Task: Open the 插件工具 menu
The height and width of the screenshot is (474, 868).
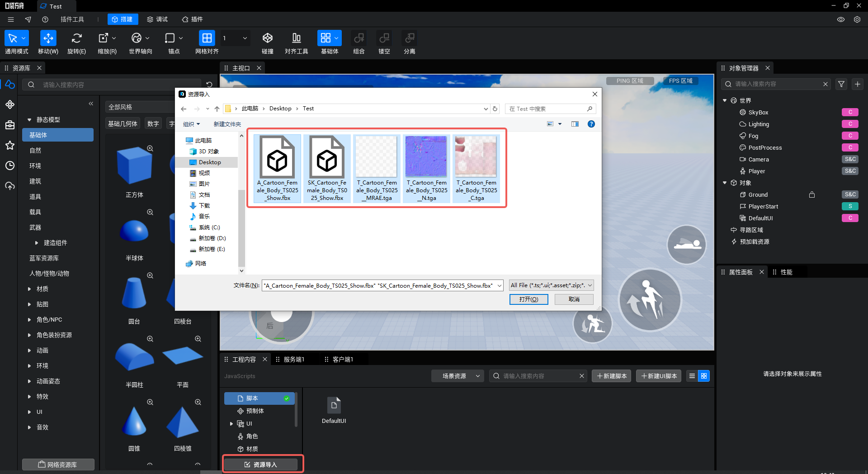Action: point(72,19)
